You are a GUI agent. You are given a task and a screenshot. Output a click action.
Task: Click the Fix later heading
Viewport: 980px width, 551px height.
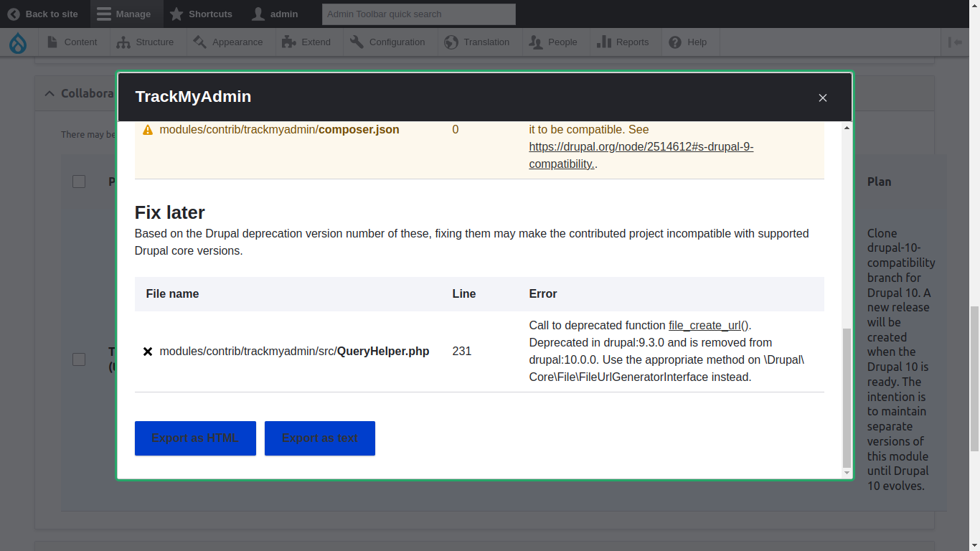[x=170, y=213]
